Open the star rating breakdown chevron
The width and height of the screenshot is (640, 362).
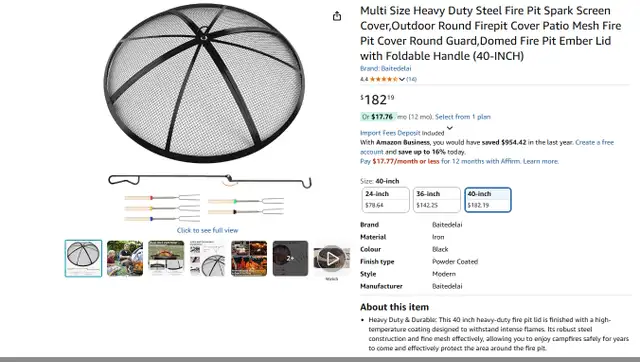click(x=402, y=79)
